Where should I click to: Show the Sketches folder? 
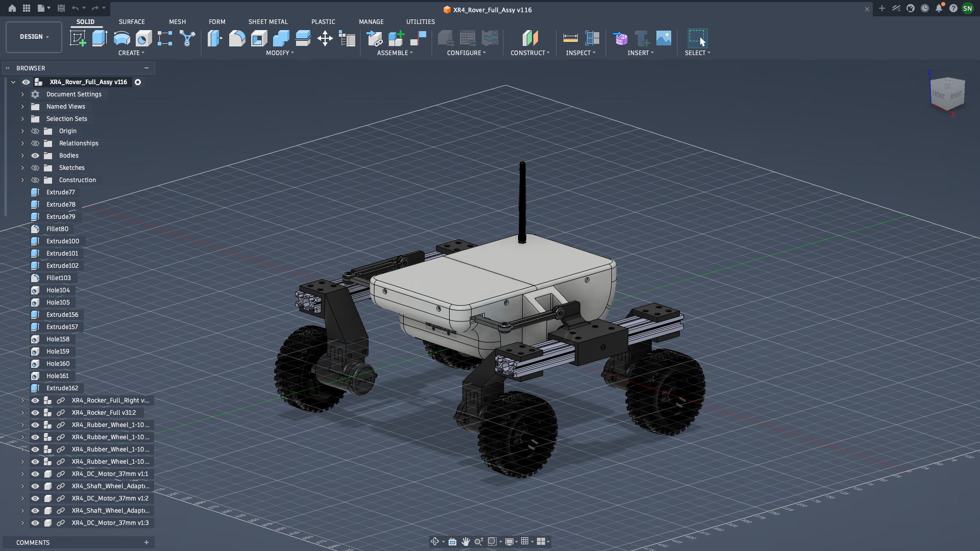point(35,168)
